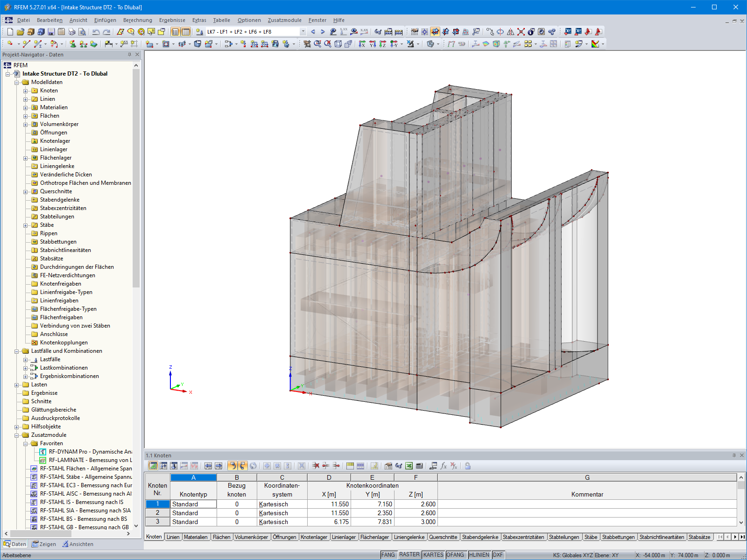Image resolution: width=747 pixels, height=560 pixels.
Task: Open a model file via the Open icon
Action: [x=20, y=31]
